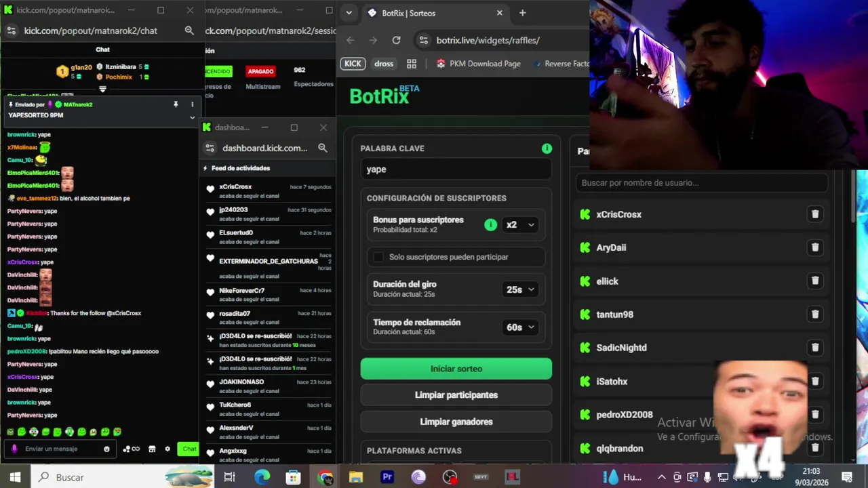Open the 60s Tiempo de reclamación dropdown
This screenshot has width=868, height=488.
[x=520, y=327]
